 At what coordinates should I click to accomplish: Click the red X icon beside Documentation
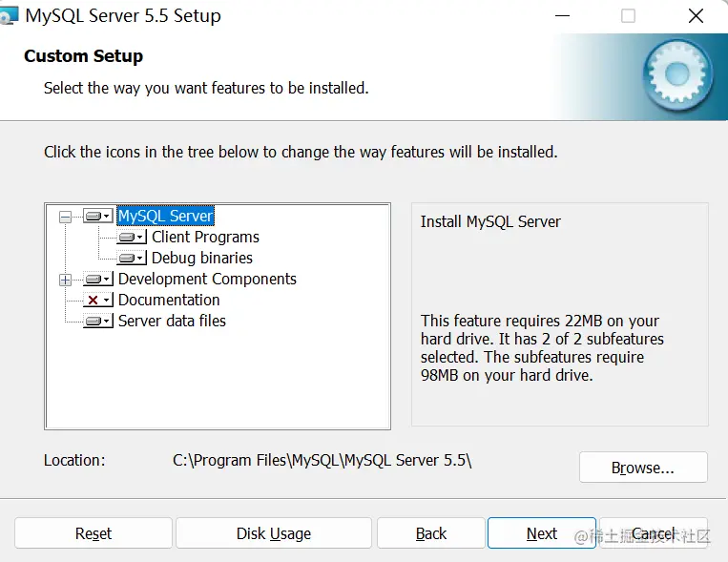click(x=98, y=300)
